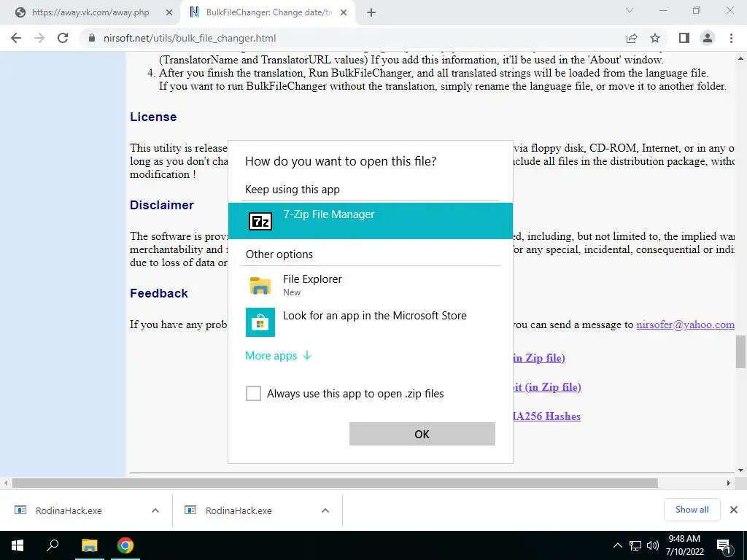
Task: Open second RodinaHack.exe download
Action: click(x=239, y=510)
